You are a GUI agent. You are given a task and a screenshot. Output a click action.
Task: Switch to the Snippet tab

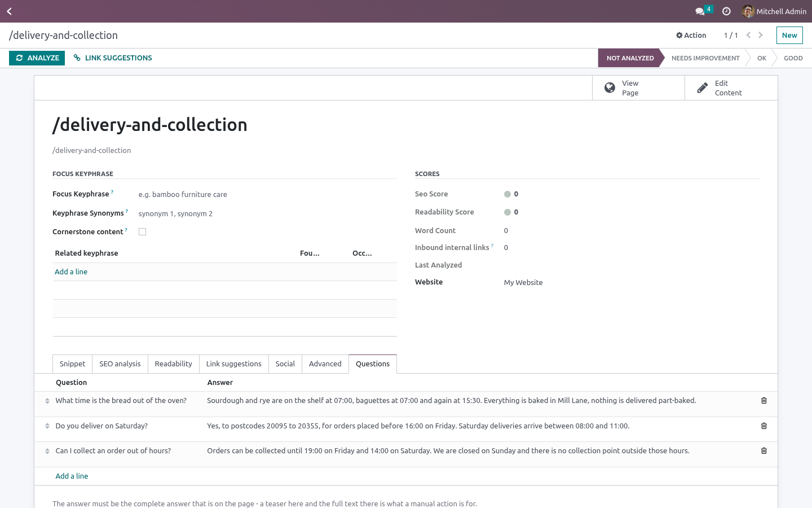pyautogui.click(x=72, y=364)
